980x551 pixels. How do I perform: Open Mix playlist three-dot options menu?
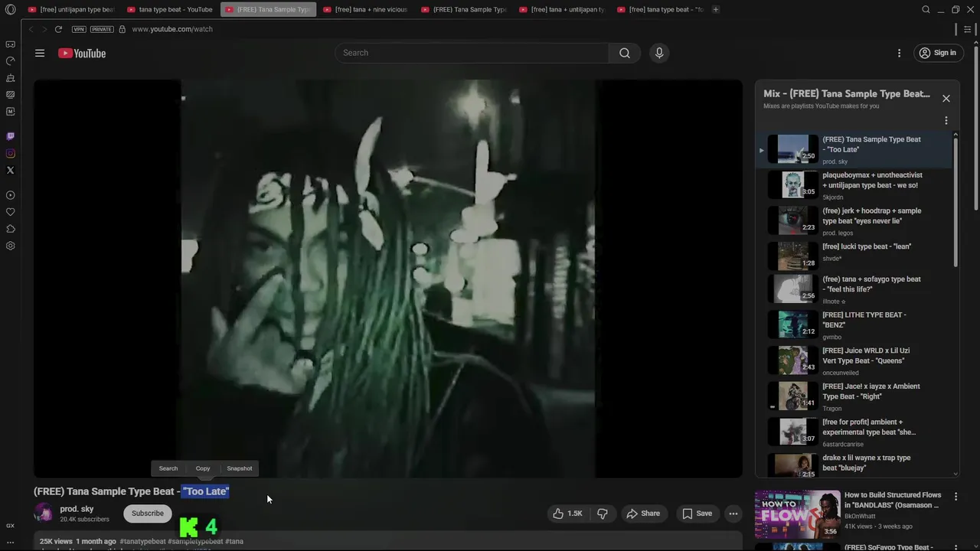(946, 121)
